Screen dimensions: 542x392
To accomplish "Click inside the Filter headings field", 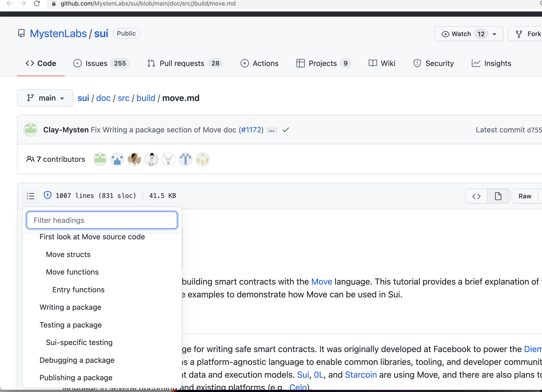I will click(x=102, y=220).
